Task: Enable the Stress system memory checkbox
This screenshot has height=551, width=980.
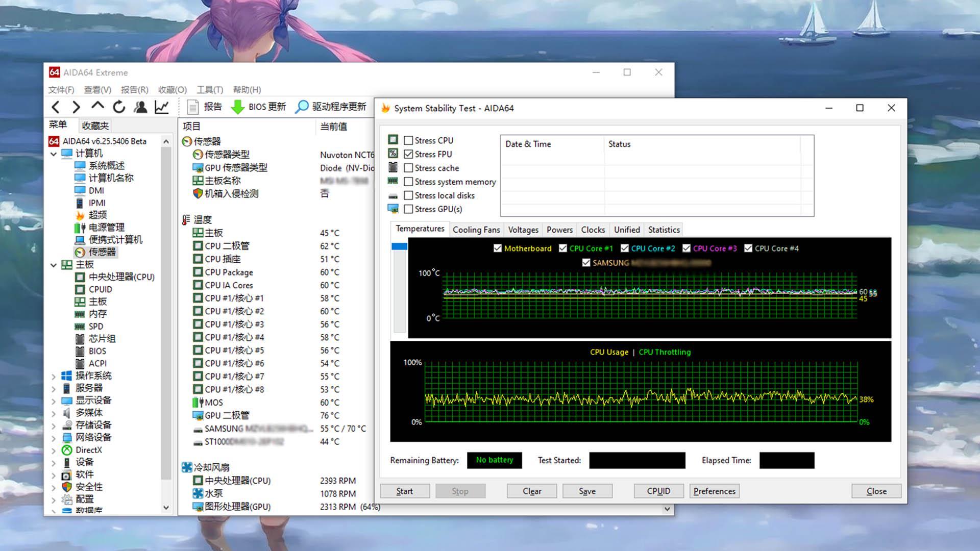Action: [408, 181]
